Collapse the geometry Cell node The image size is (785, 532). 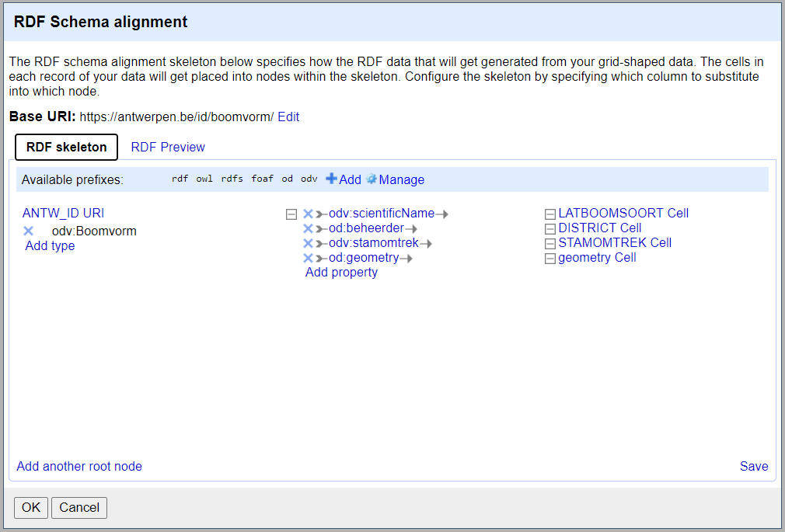coord(550,259)
